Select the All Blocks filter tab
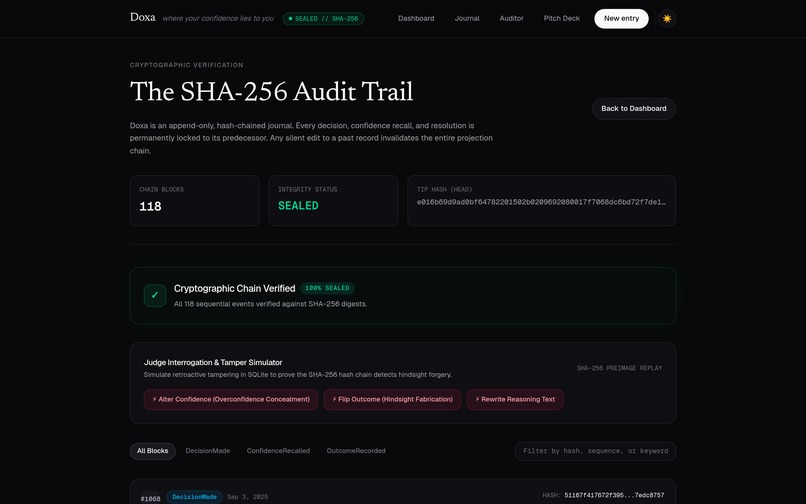Screen dimensions: 806x504 coord(152,451)
